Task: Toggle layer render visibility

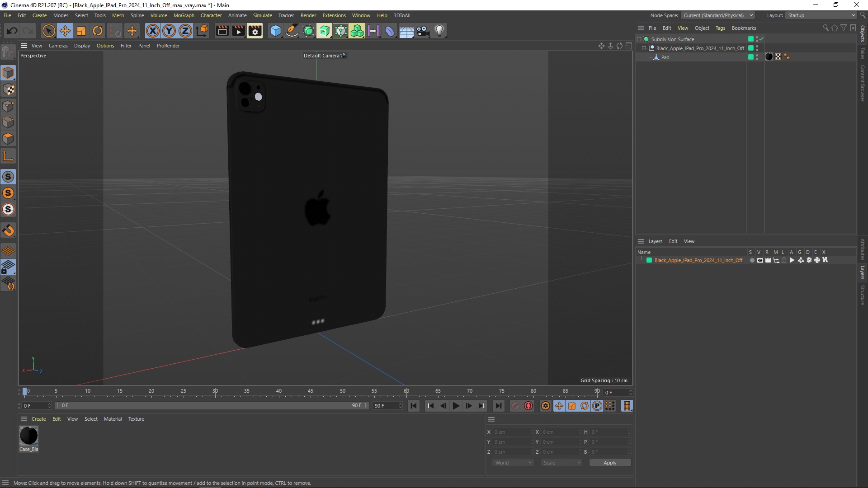Action: click(x=768, y=260)
